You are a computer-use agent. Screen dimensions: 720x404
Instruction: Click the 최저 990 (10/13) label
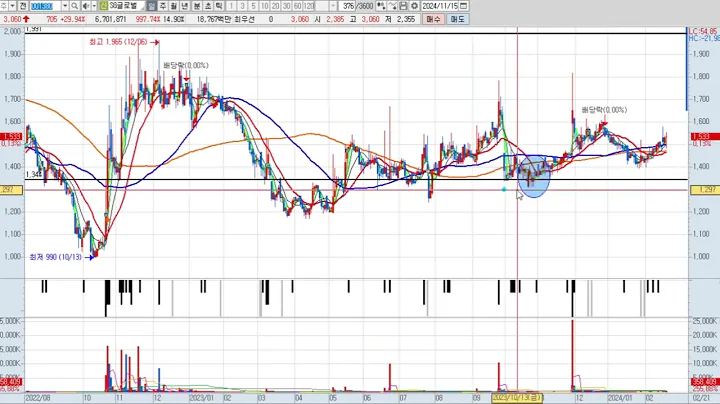[56, 257]
